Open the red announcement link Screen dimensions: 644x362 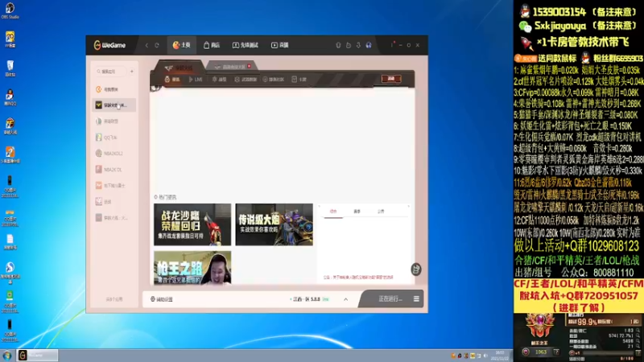point(358,278)
